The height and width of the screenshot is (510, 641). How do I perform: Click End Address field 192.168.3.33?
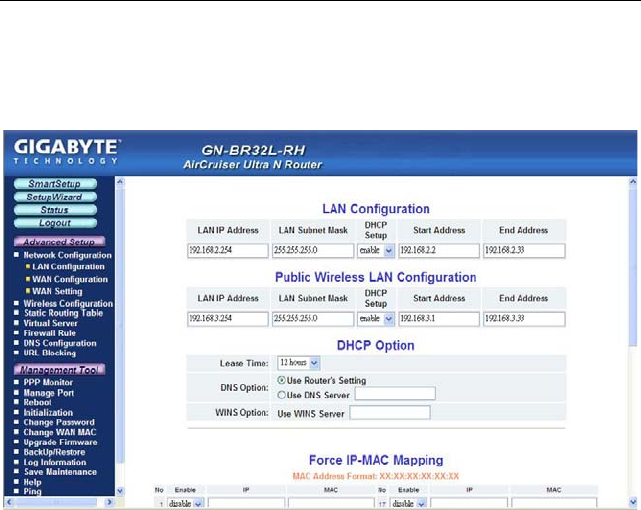click(x=524, y=319)
